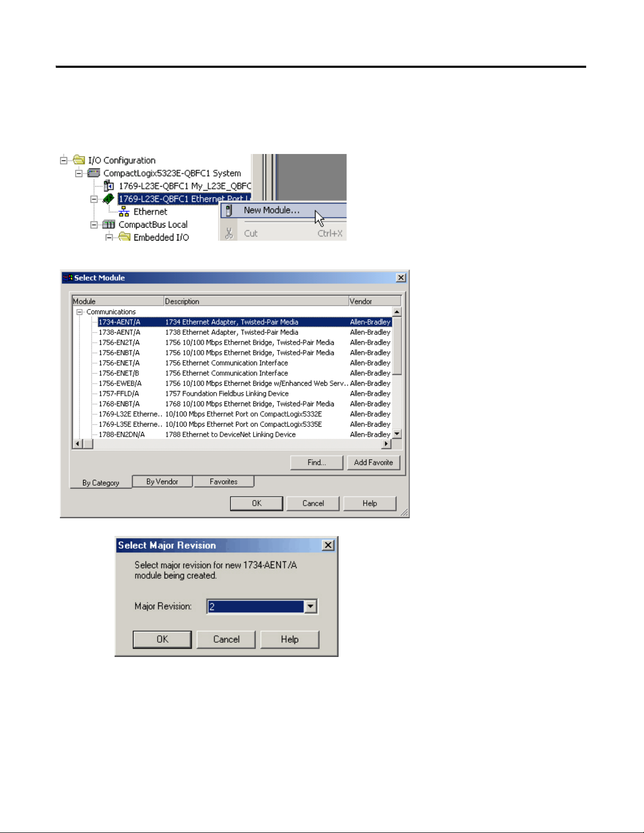
Task: Select the 1734-AENT/A module row
Action: point(244,322)
